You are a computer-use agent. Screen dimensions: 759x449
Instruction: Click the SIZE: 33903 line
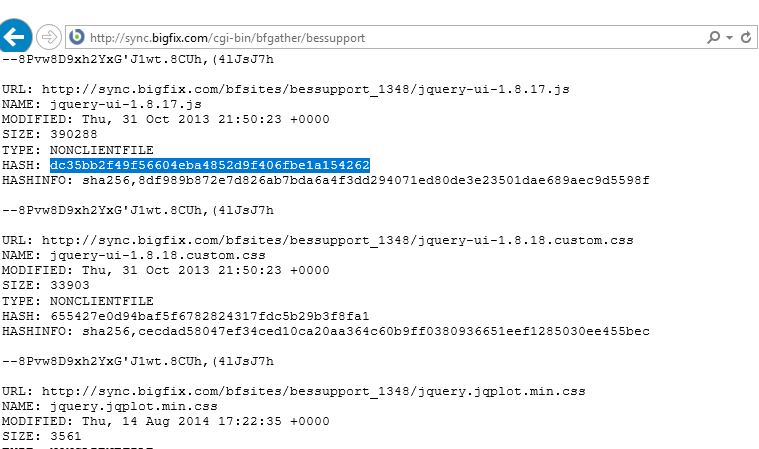(x=46, y=285)
